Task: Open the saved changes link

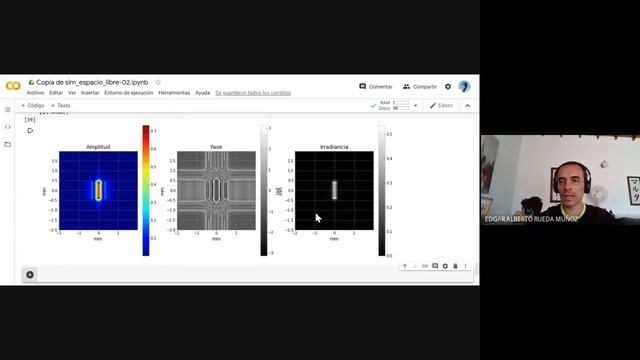Action: 253,93
